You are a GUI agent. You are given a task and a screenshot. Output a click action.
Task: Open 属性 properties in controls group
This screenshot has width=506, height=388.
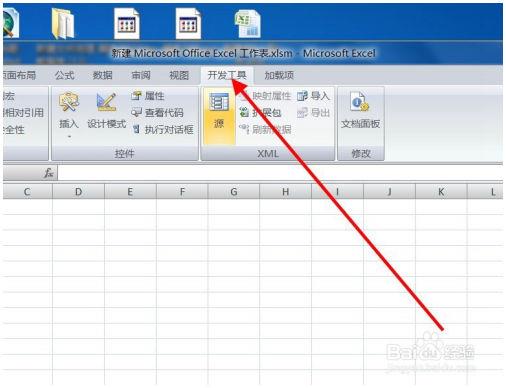coord(148,96)
